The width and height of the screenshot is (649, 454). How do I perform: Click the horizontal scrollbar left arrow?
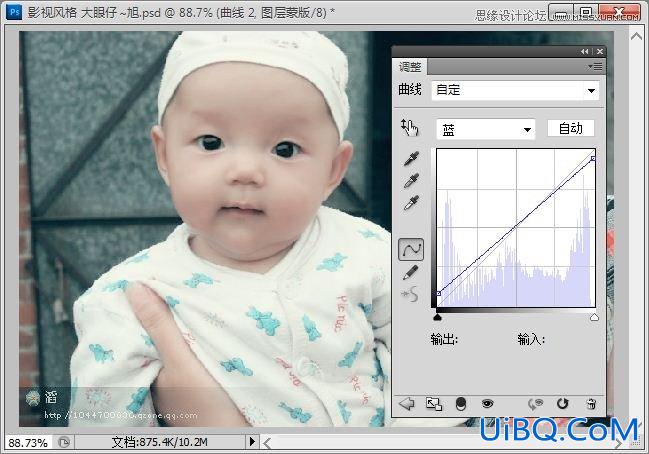268,443
